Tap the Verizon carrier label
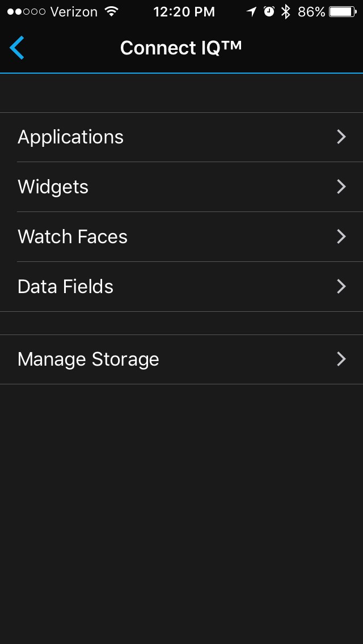 tap(74, 11)
